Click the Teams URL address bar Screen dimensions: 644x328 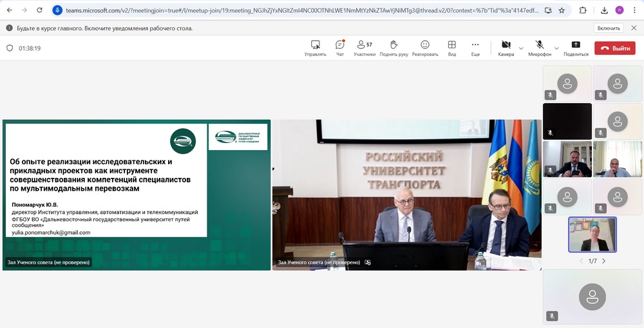(302, 10)
